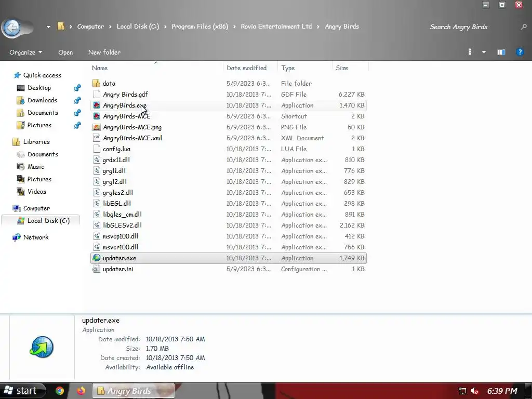Screen dimensions: 532x399
Task: Expand the chevron after Program Files (x86)
Action: point(234,26)
